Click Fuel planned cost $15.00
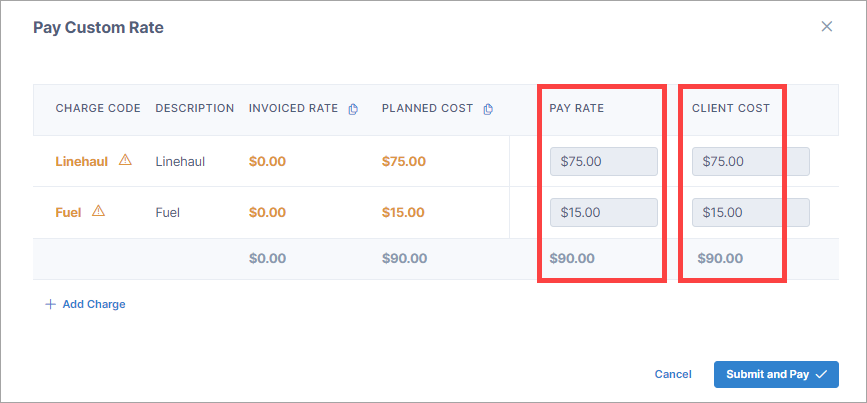Image resolution: width=867 pixels, height=403 pixels. click(403, 212)
